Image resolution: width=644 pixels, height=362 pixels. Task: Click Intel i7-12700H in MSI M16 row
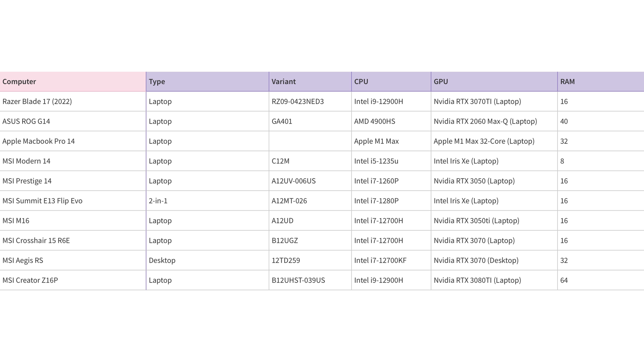(391, 221)
